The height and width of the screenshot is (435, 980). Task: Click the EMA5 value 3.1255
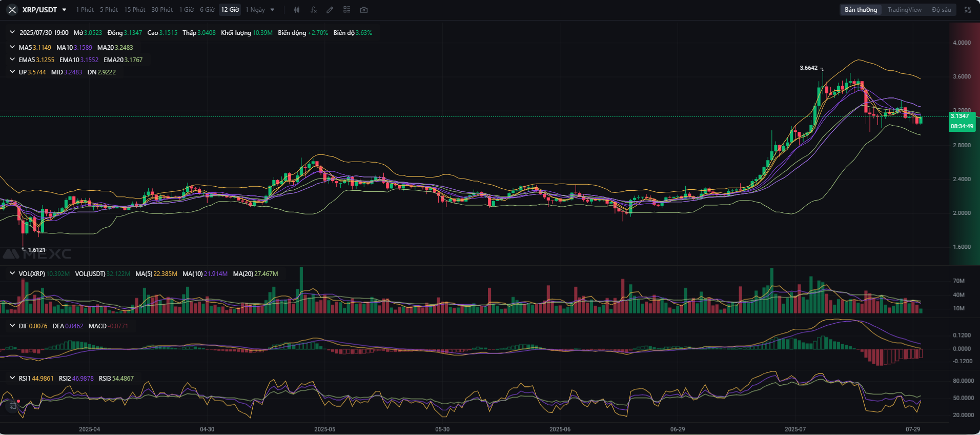point(45,60)
